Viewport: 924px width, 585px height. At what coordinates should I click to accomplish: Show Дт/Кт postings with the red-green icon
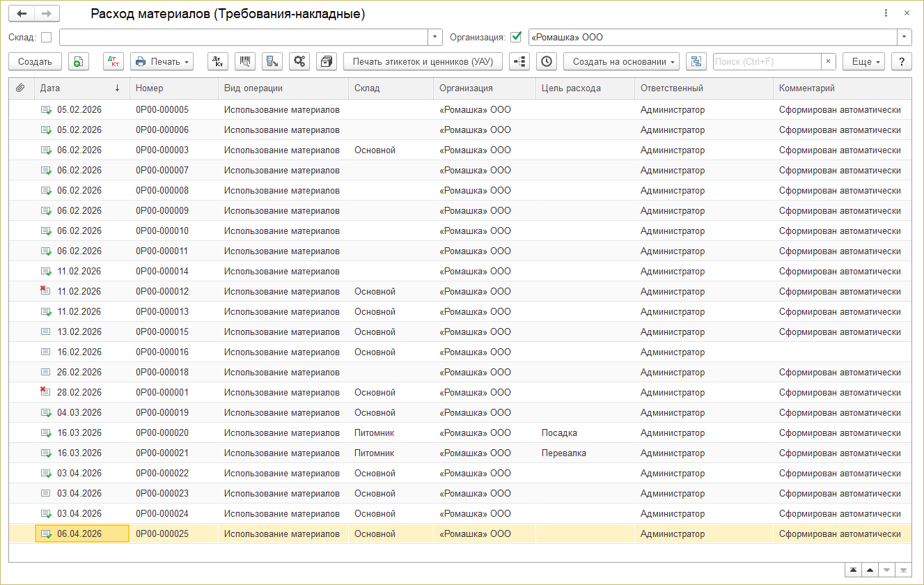click(113, 61)
